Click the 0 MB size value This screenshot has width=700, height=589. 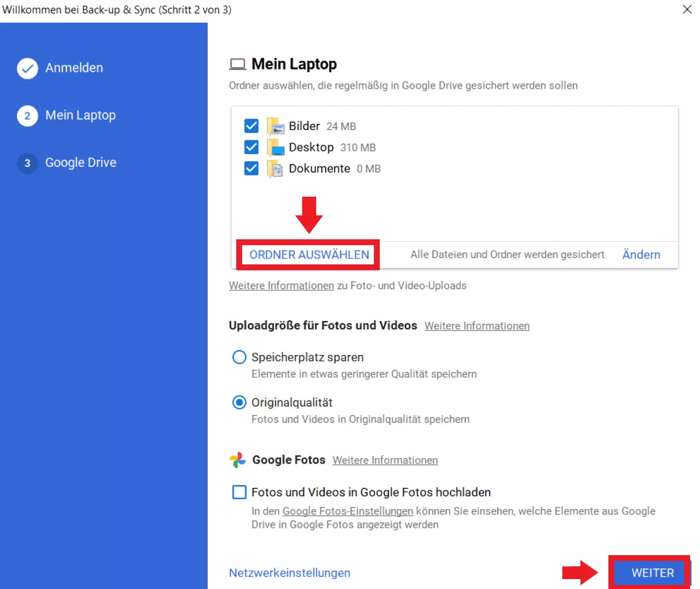369,169
